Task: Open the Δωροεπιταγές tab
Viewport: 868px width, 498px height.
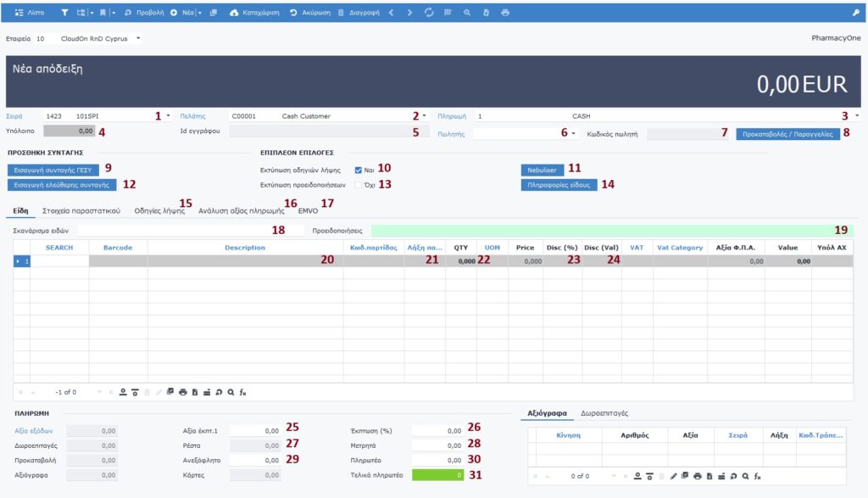Action: coord(604,413)
